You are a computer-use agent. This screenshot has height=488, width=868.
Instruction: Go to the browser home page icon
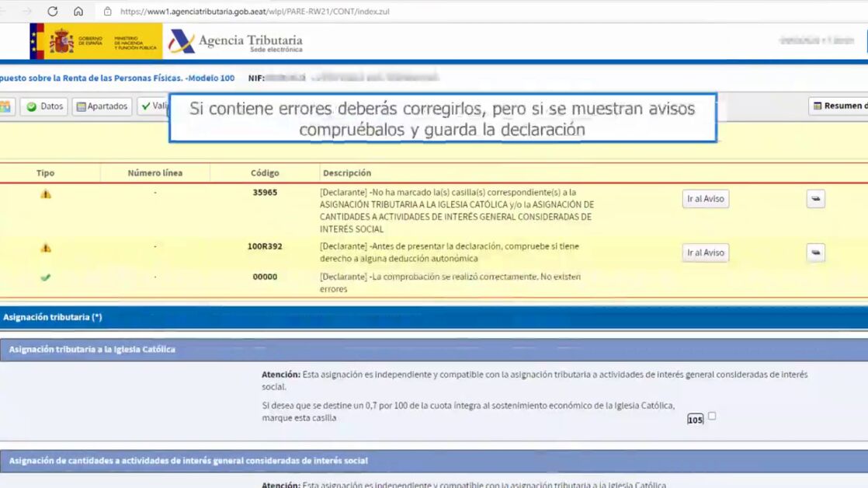(x=78, y=12)
